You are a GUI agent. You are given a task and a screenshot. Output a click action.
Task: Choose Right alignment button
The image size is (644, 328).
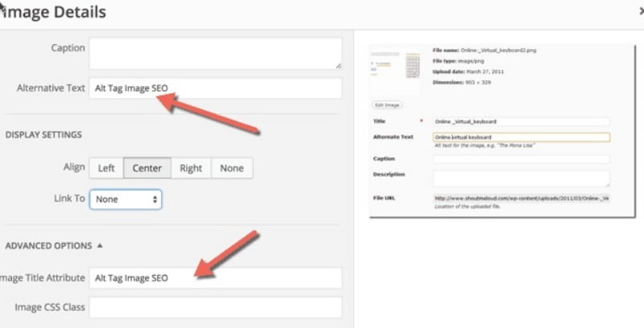pyautogui.click(x=191, y=168)
